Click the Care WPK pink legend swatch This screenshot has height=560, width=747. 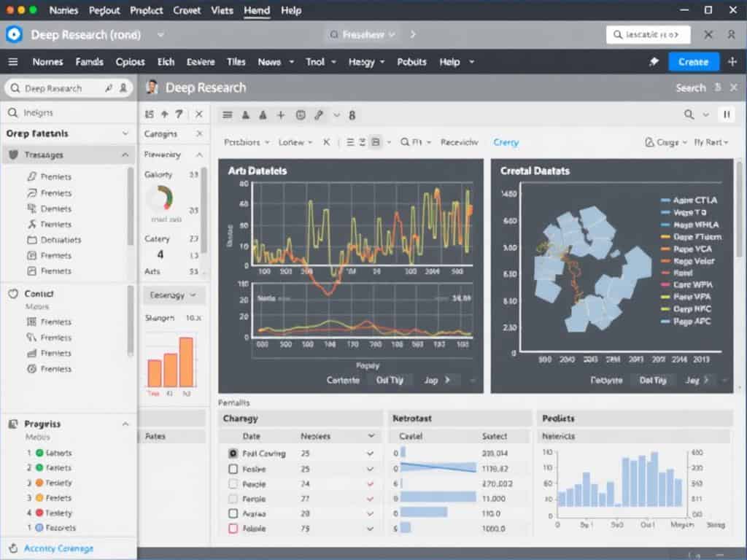coord(665,285)
